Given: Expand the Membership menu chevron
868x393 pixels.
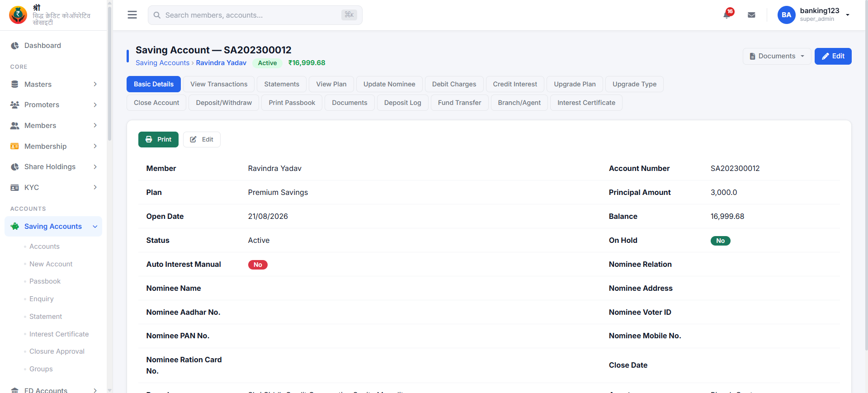Looking at the screenshot, I should click(x=95, y=146).
